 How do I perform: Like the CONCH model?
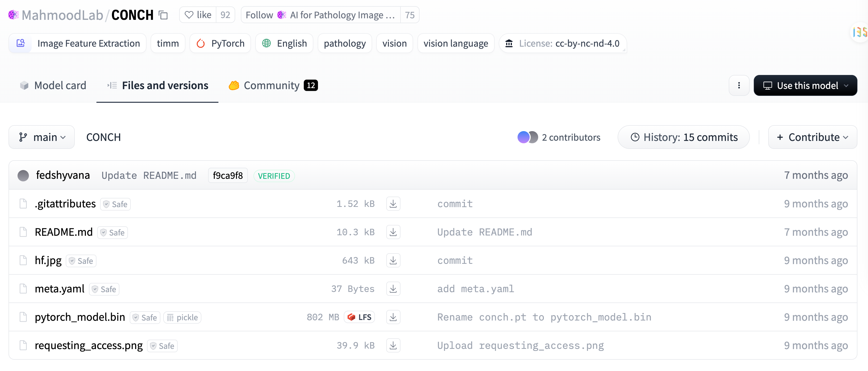point(198,15)
